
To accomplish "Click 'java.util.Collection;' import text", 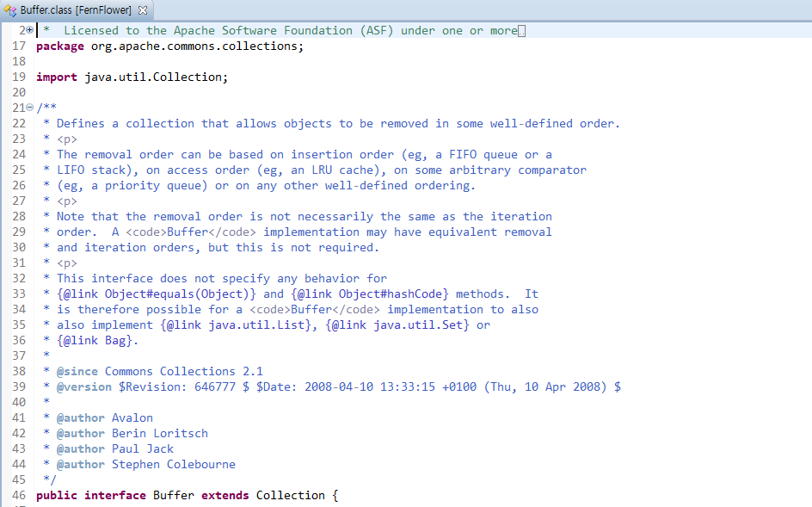I will tap(156, 77).
